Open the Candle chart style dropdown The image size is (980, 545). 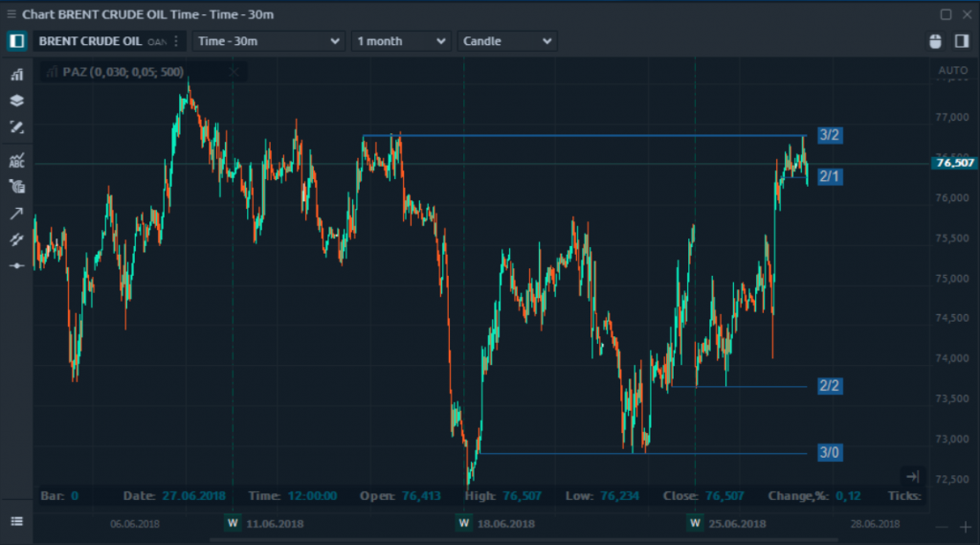click(x=507, y=41)
